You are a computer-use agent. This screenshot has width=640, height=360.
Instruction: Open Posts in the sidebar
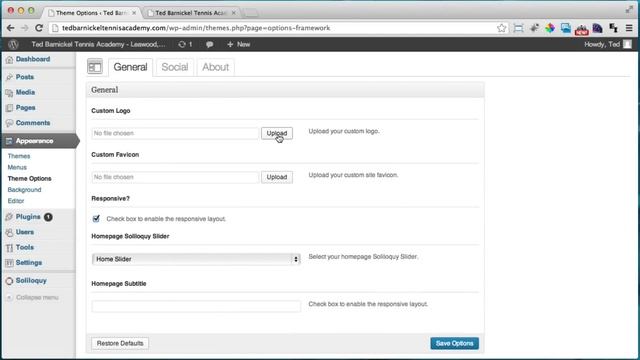(24, 77)
